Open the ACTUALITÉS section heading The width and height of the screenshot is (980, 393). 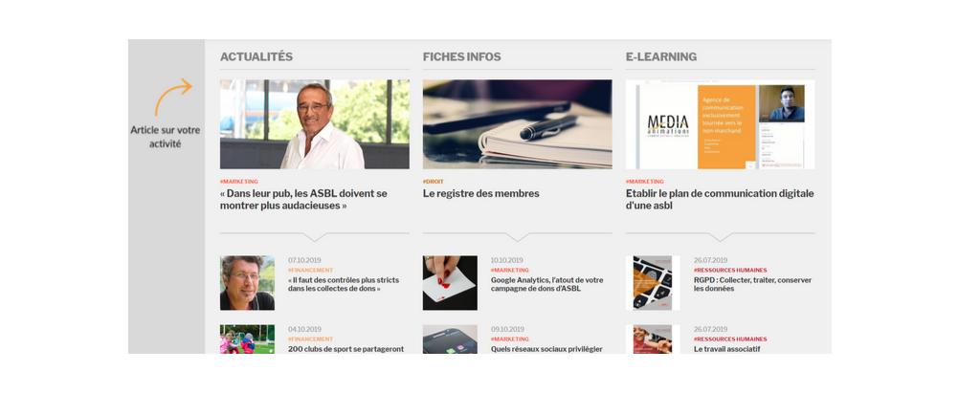(256, 56)
